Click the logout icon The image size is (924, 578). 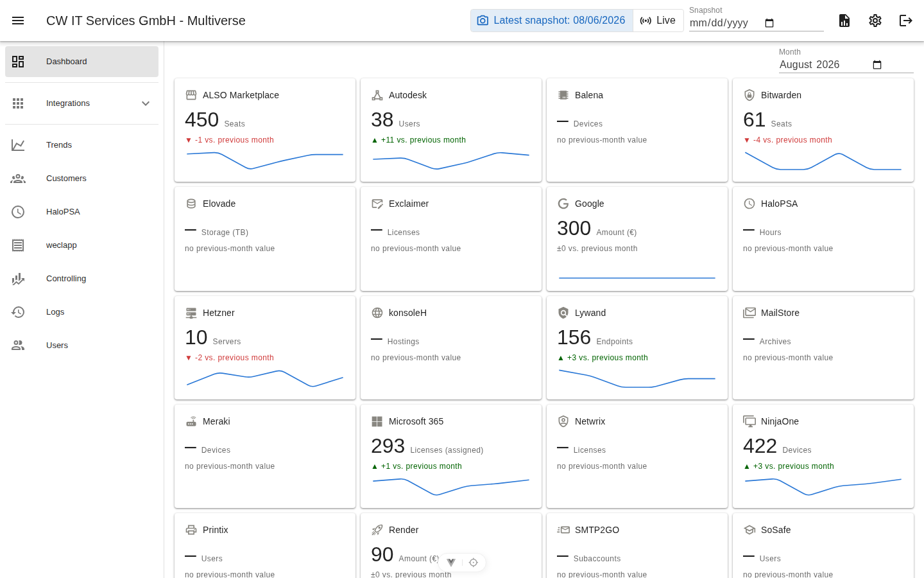point(906,21)
